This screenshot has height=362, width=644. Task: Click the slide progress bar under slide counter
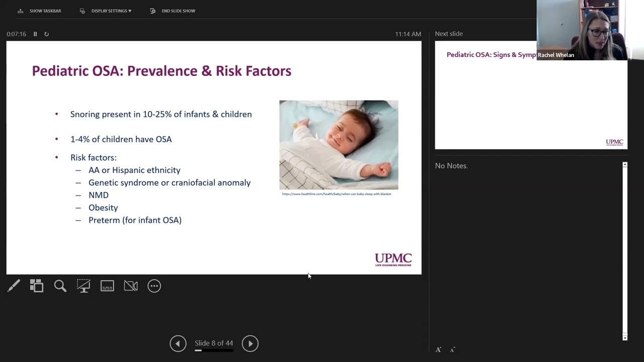click(214, 350)
